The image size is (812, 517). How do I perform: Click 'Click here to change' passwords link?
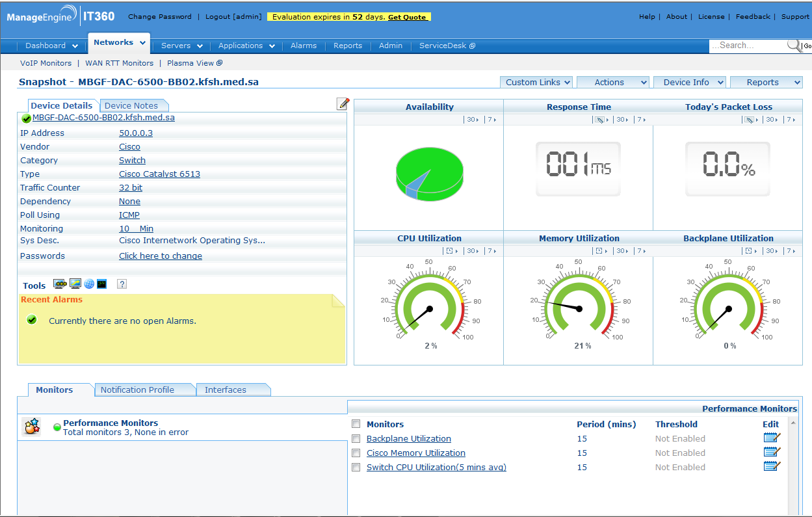click(161, 256)
